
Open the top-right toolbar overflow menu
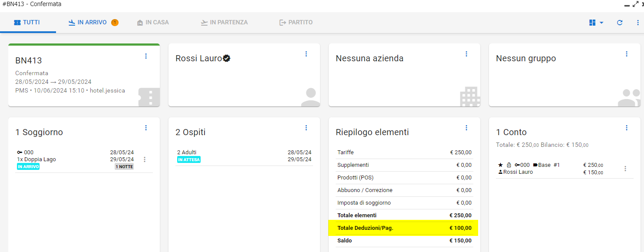point(637,23)
